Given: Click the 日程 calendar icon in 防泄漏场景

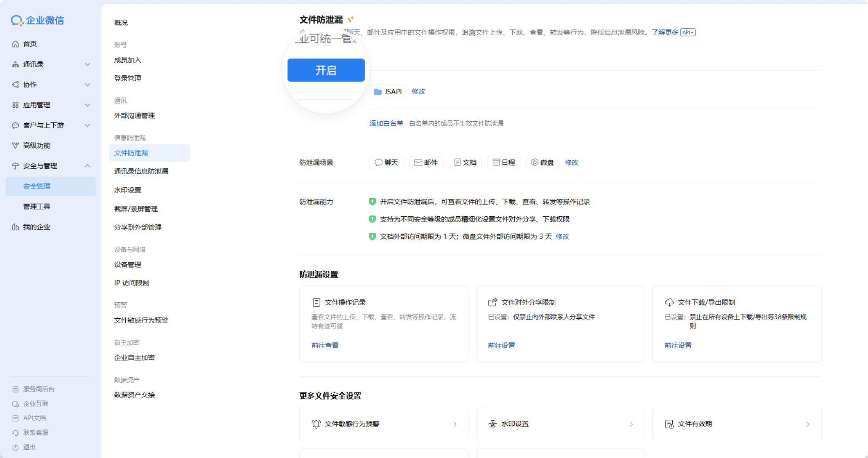Looking at the screenshot, I should pyautogui.click(x=496, y=163).
